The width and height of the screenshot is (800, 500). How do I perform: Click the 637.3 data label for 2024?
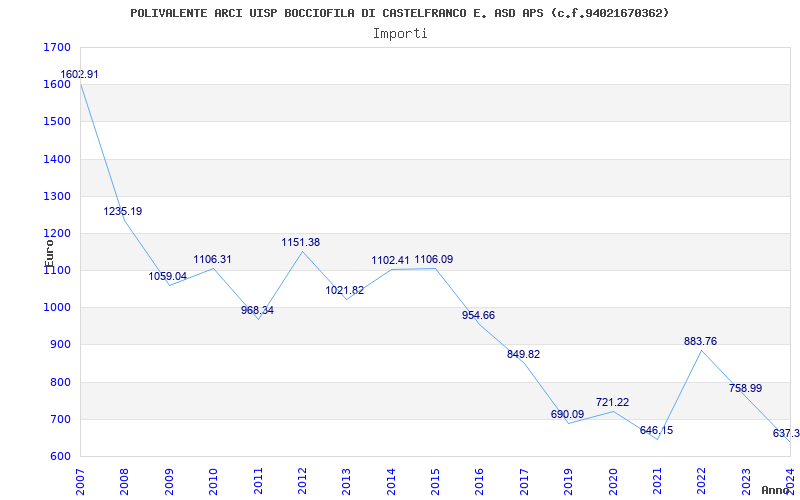tap(786, 433)
